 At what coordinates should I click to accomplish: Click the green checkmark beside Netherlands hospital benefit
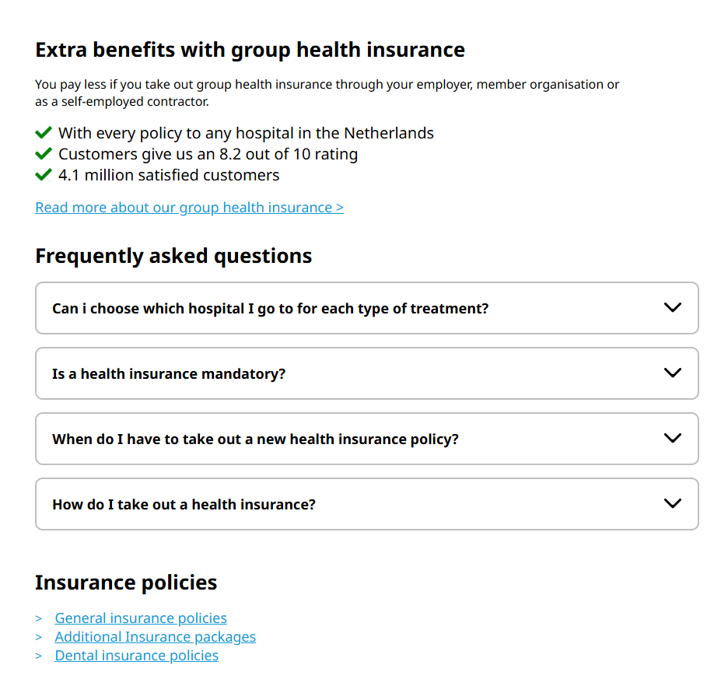tap(44, 133)
